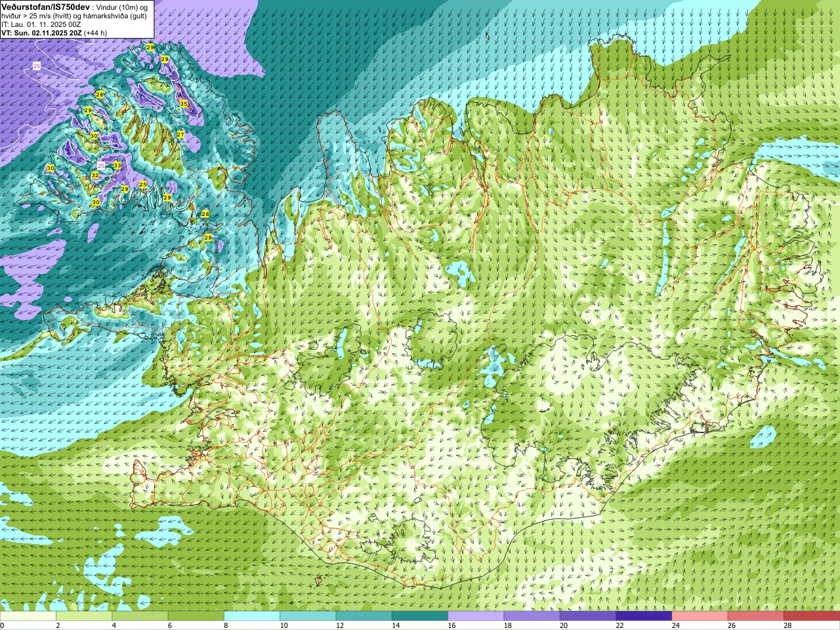Click the 'IT: Lau. 01. 11. 2025 00Z' line

tap(41, 24)
